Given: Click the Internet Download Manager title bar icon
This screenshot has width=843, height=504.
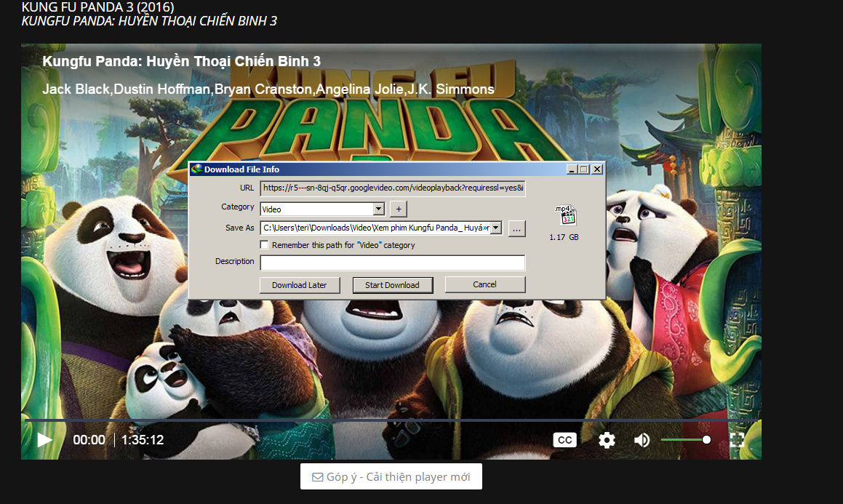Looking at the screenshot, I should (197, 169).
